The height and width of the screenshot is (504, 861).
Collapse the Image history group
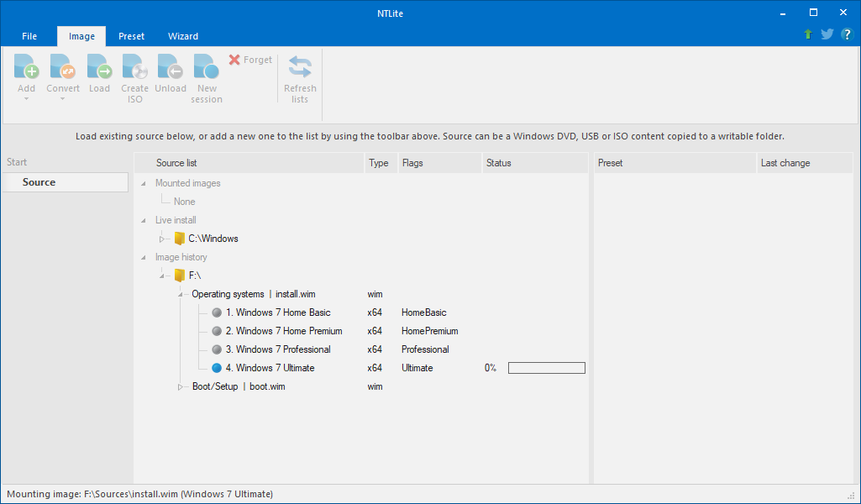(x=144, y=257)
